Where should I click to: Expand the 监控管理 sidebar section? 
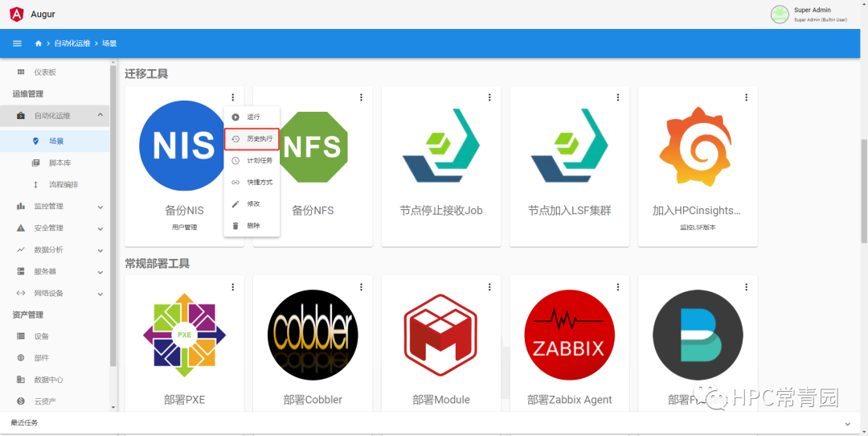click(100, 207)
